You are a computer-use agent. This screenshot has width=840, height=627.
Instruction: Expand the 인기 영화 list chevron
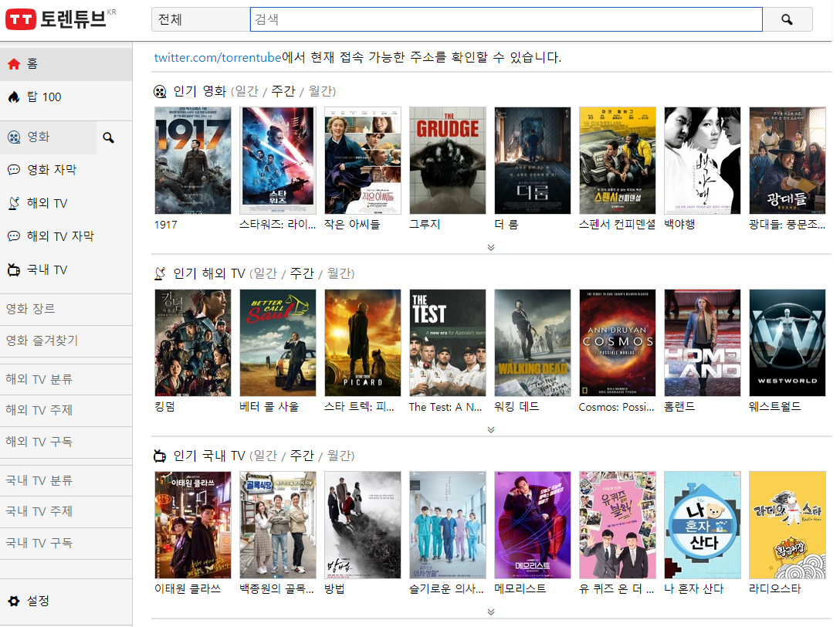click(x=491, y=247)
